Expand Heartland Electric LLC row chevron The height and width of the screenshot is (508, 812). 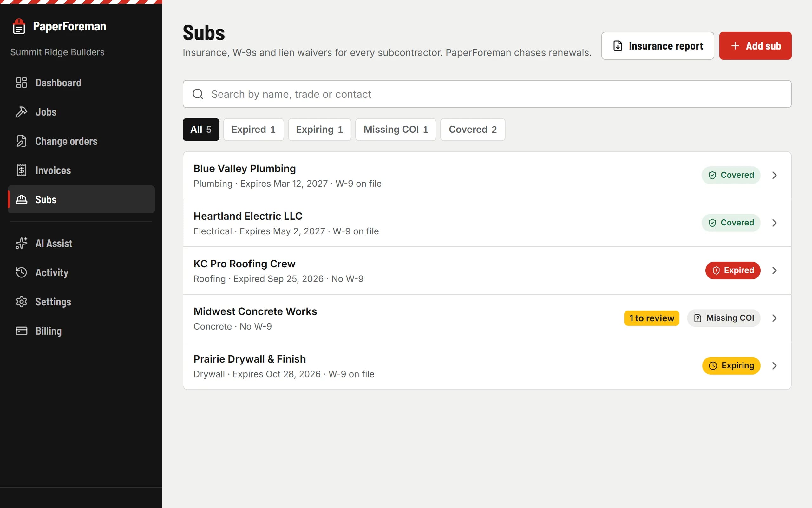[x=775, y=223]
